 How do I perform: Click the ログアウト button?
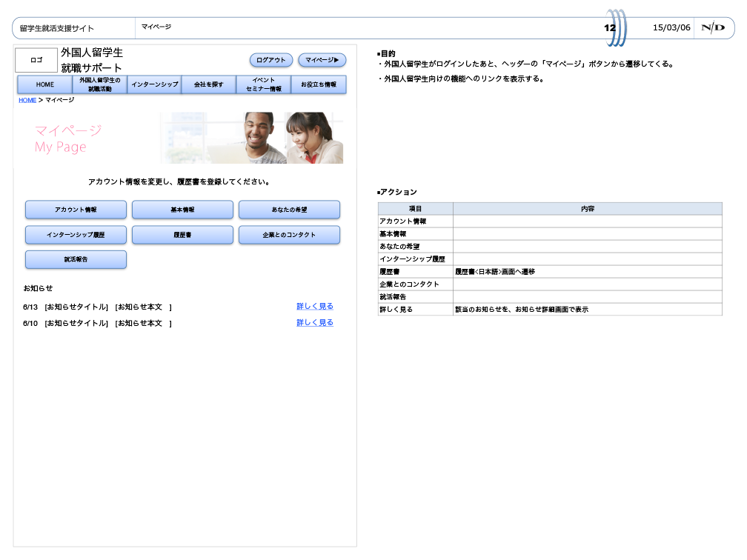pyautogui.click(x=270, y=60)
